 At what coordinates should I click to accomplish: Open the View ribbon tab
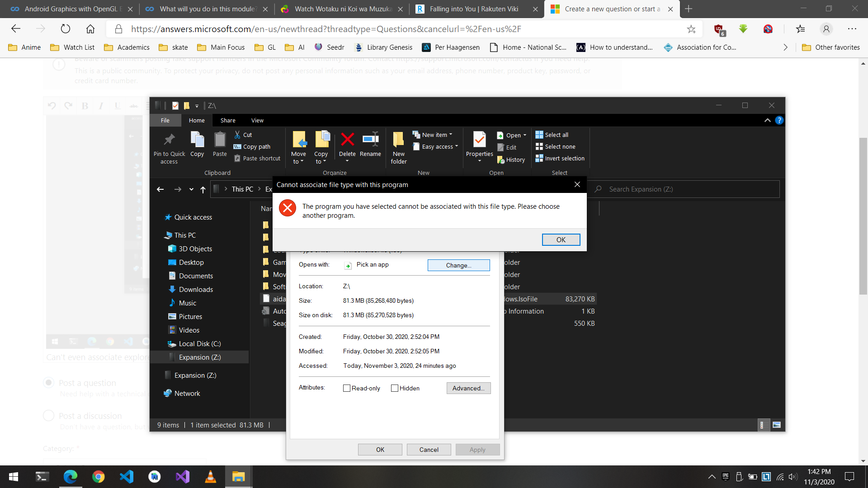(257, 120)
